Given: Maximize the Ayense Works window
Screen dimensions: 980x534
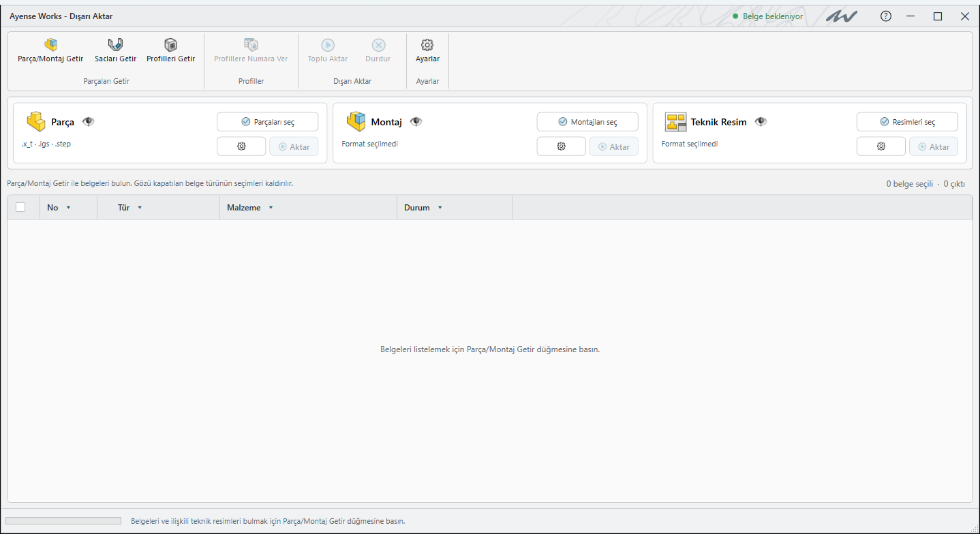Looking at the screenshot, I should tap(938, 16).
